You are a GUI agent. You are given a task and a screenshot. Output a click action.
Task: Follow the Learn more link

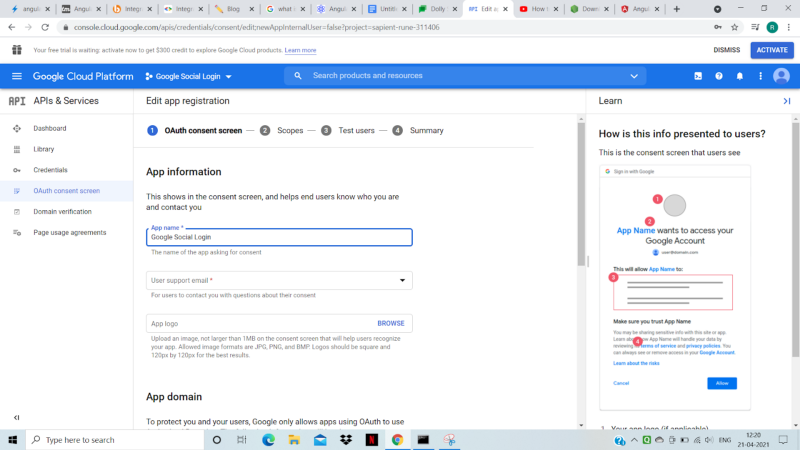click(x=301, y=50)
